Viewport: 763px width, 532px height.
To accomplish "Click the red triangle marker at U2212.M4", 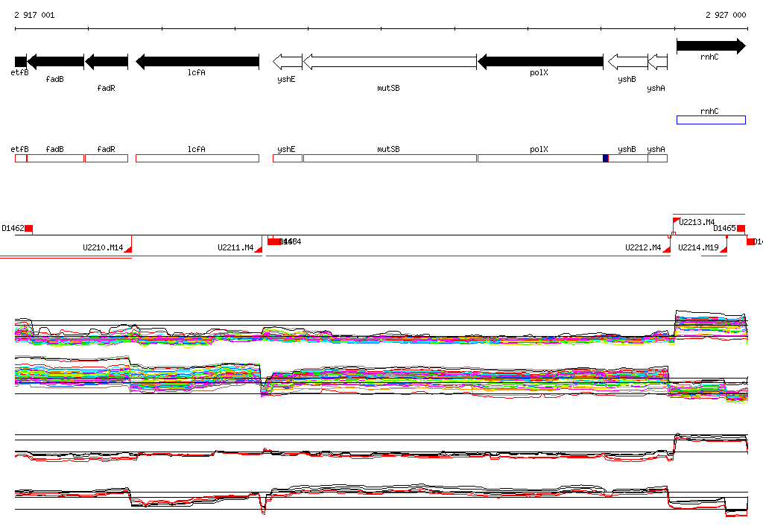I will [666, 249].
